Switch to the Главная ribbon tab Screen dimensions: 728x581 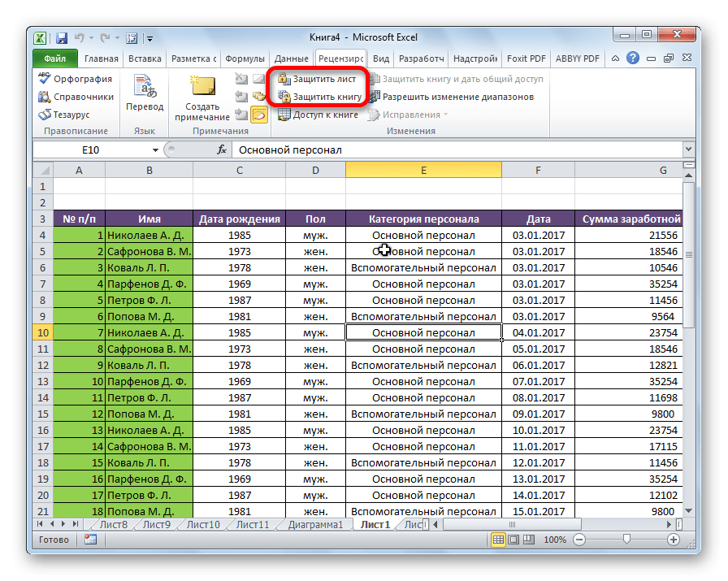pyautogui.click(x=102, y=59)
